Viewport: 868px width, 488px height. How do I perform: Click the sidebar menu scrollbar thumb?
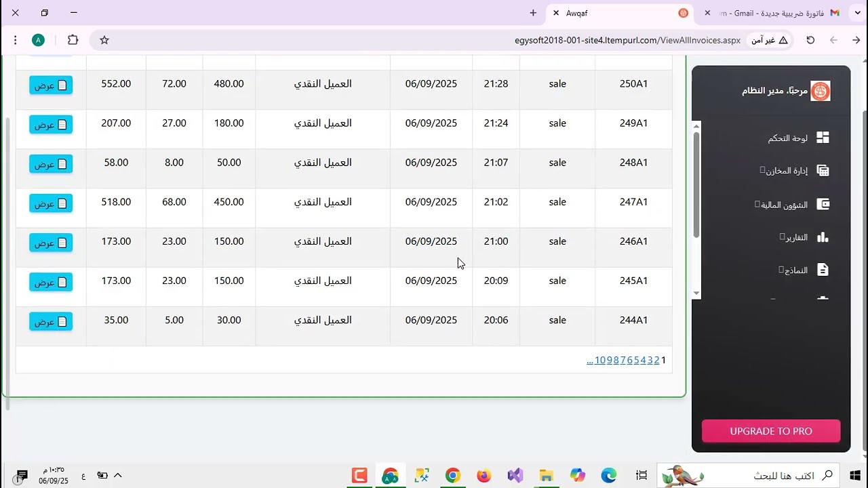point(696,183)
